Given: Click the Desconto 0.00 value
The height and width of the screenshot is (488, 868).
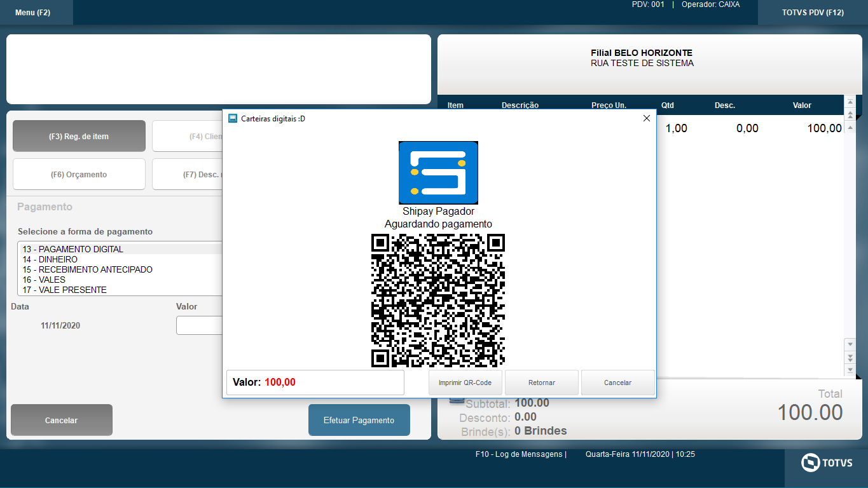Looking at the screenshot, I should [x=525, y=417].
